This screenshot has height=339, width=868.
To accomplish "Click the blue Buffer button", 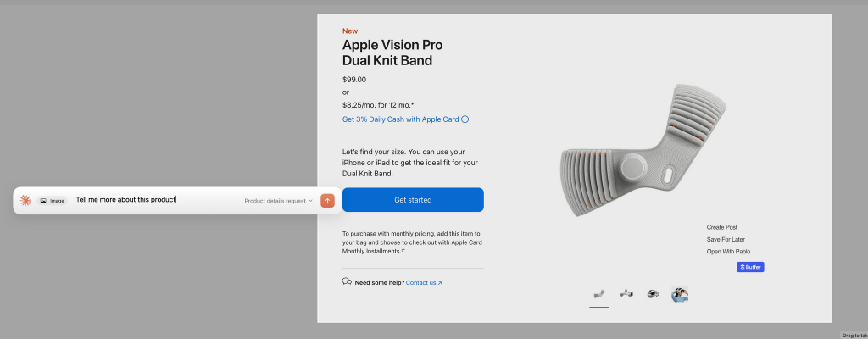I will tap(750, 267).
